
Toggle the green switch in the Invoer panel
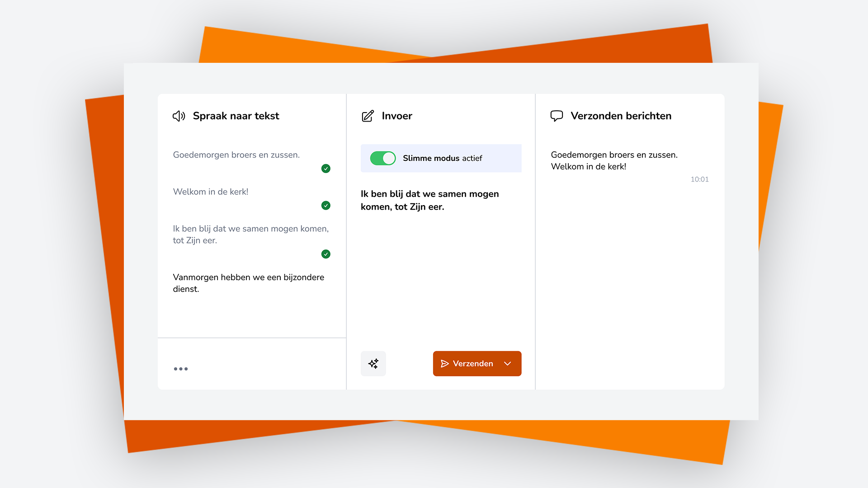(382, 158)
